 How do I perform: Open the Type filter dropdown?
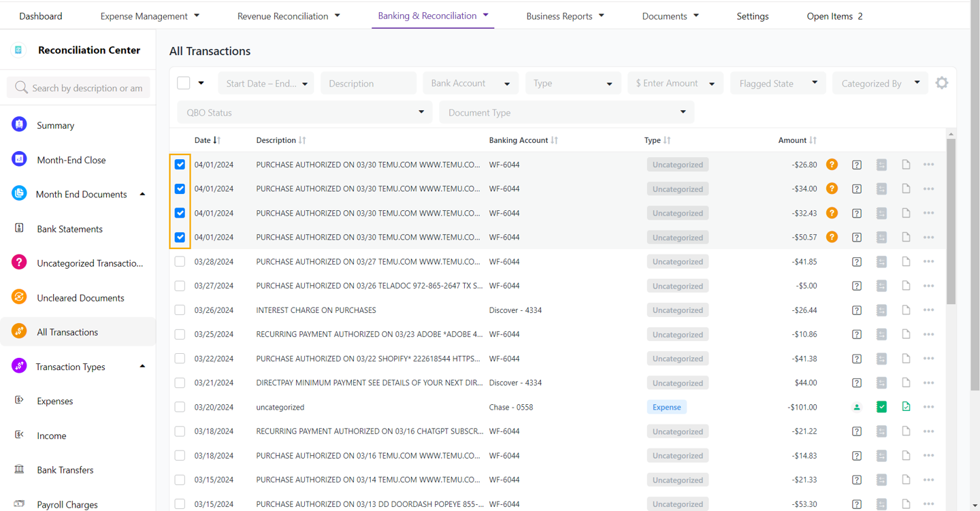click(x=572, y=83)
